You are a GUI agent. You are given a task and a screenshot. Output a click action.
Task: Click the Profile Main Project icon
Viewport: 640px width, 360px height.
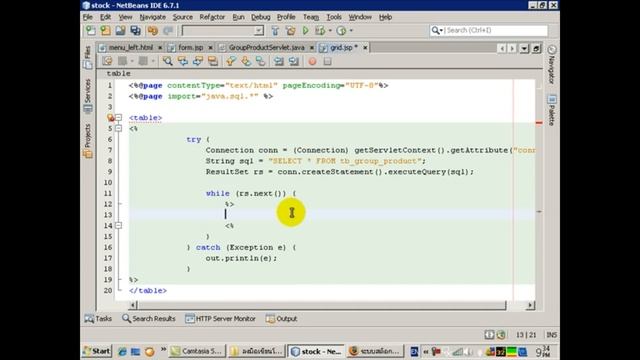tap(341, 31)
